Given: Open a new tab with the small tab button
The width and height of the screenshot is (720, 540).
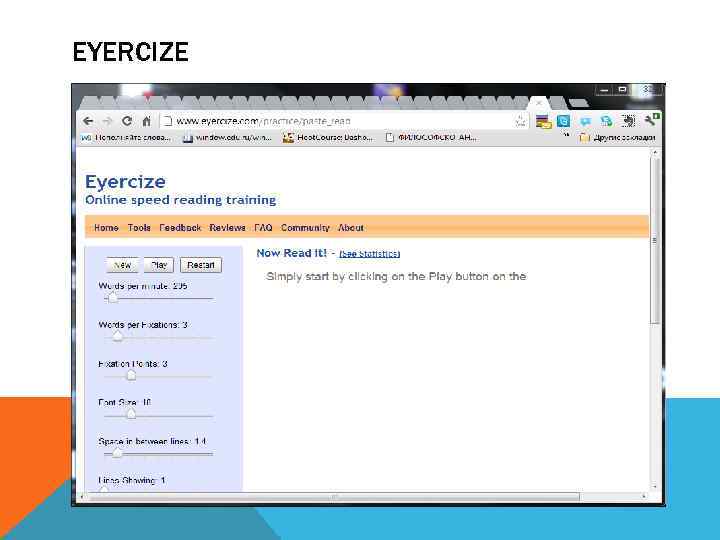Looking at the screenshot, I should [578, 103].
